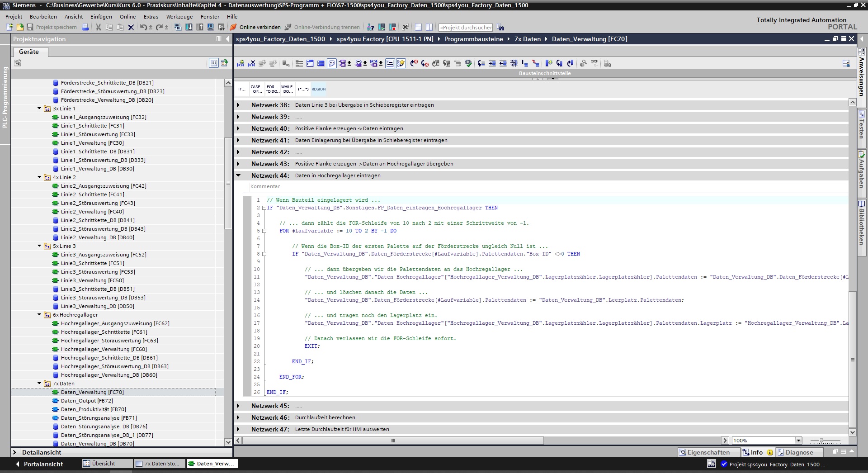Toggle free-form comments speech bubble button

point(332,63)
